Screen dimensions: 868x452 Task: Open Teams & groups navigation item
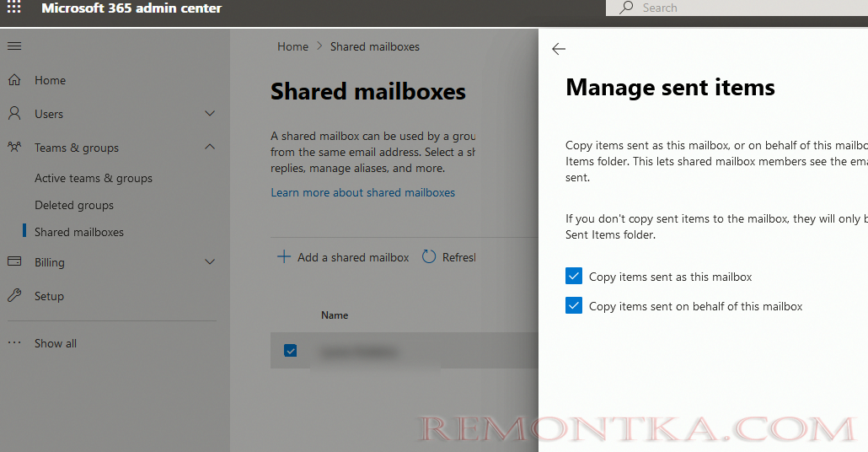[77, 148]
